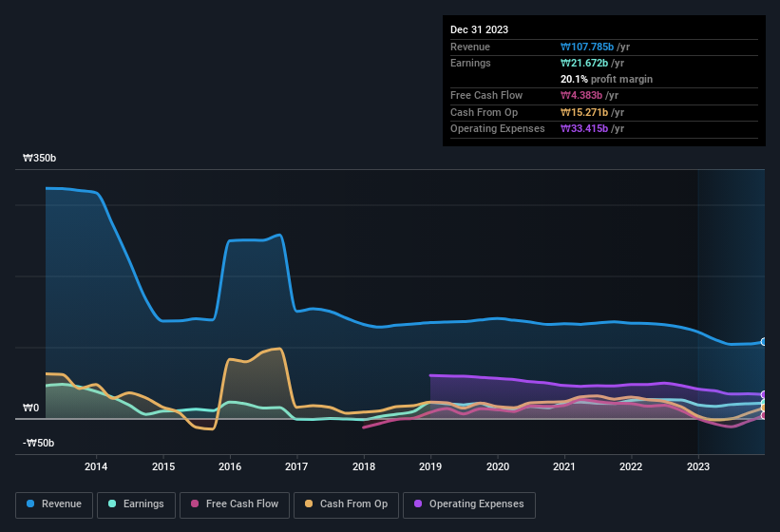Click the purple Operating Expenses dot

[x=419, y=504]
